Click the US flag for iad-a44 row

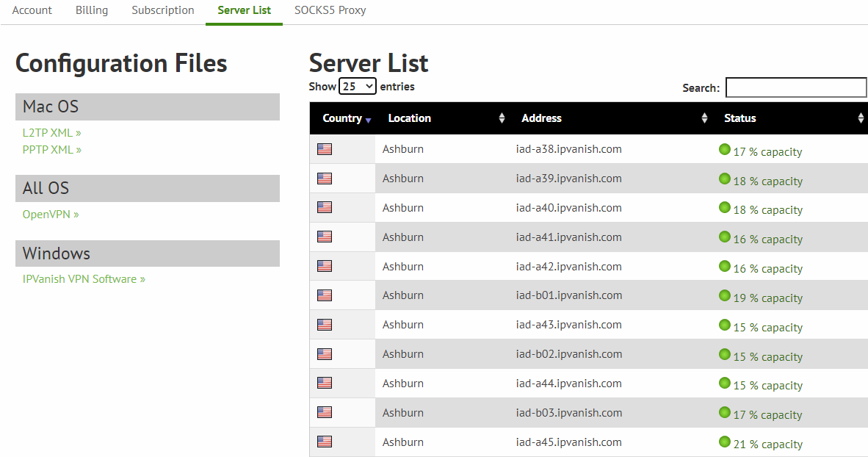click(x=325, y=383)
